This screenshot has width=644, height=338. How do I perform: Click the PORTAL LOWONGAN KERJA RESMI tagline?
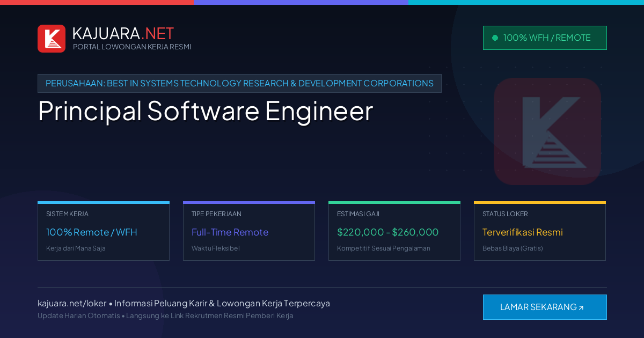(x=132, y=47)
